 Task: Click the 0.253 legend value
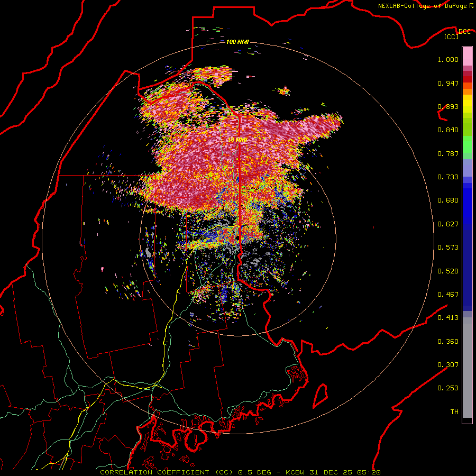(448, 388)
